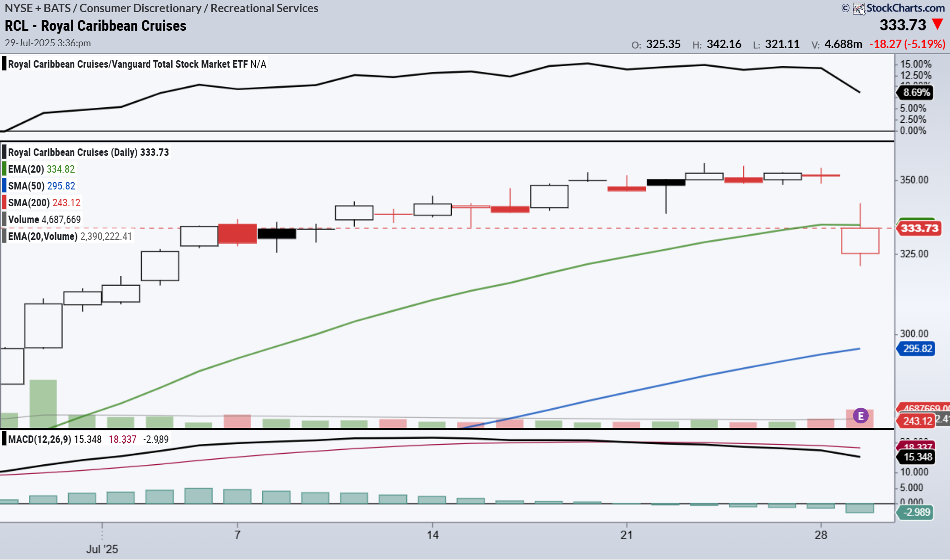Click the teal -2.989 histogram value tag
The image size is (950, 560).
pyautogui.click(x=916, y=512)
